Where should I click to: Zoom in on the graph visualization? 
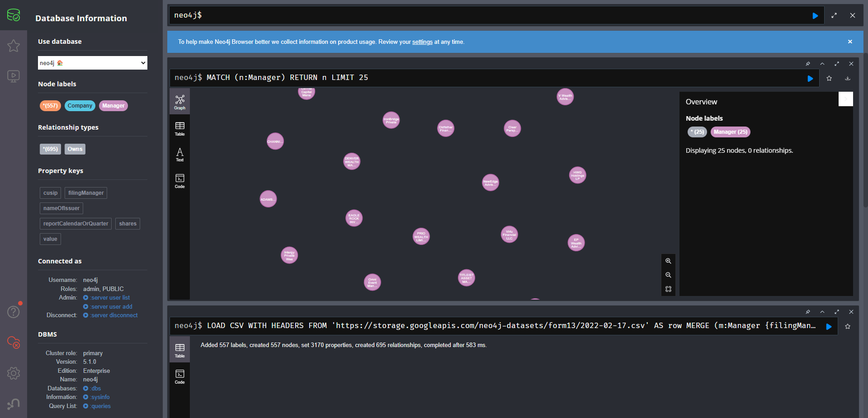[668, 261]
